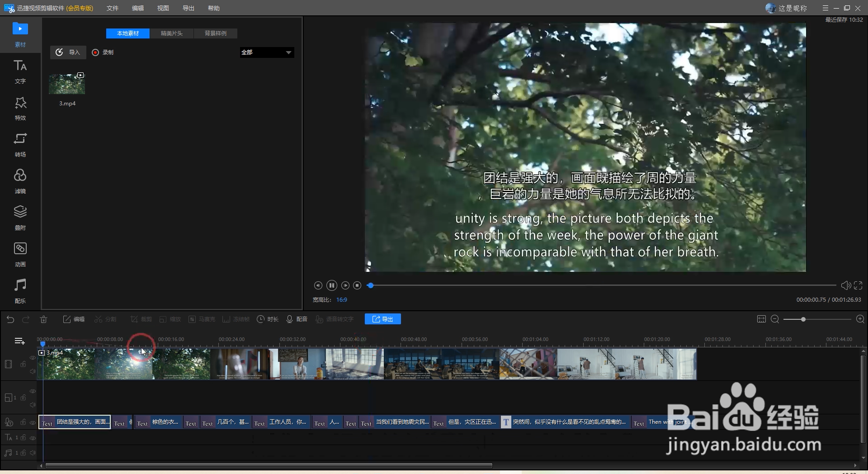Image resolution: width=868 pixels, height=474 pixels.
Task: Switch to the 精美片头 tab
Action: [172, 33]
